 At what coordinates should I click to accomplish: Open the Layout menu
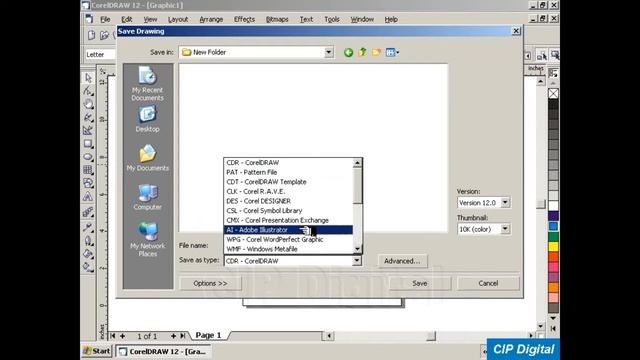pos(178,19)
